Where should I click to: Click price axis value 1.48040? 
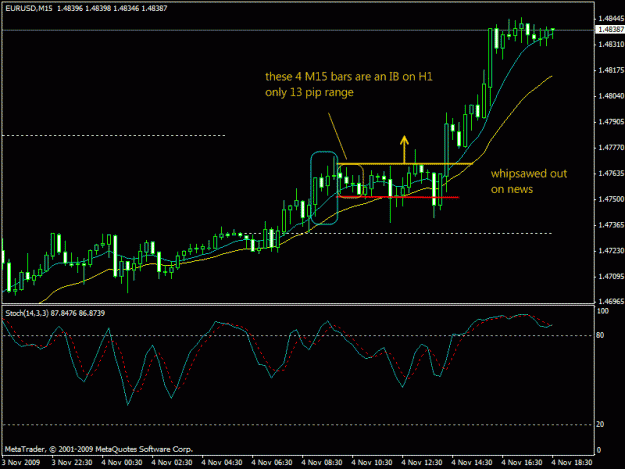611,96
